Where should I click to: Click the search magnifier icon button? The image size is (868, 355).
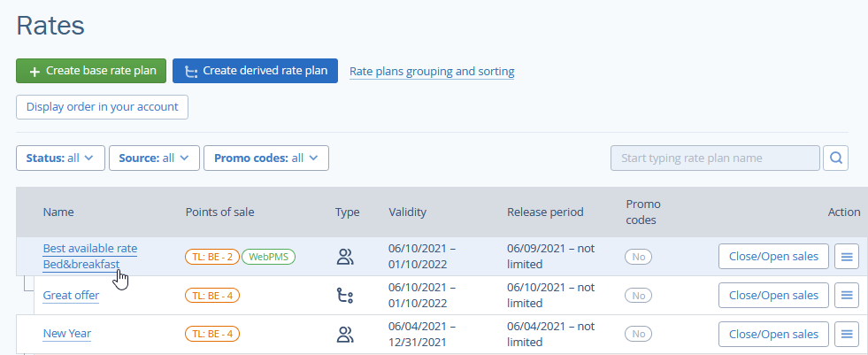836,158
